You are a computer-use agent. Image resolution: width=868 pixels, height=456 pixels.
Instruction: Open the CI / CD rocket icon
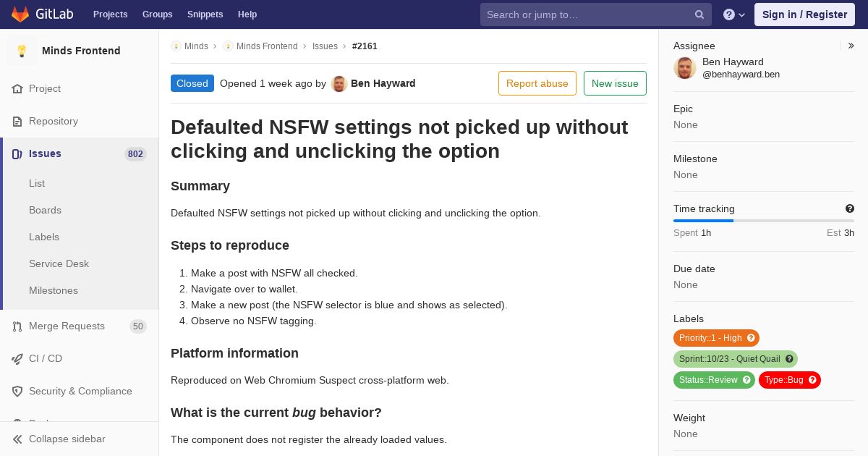click(17, 358)
